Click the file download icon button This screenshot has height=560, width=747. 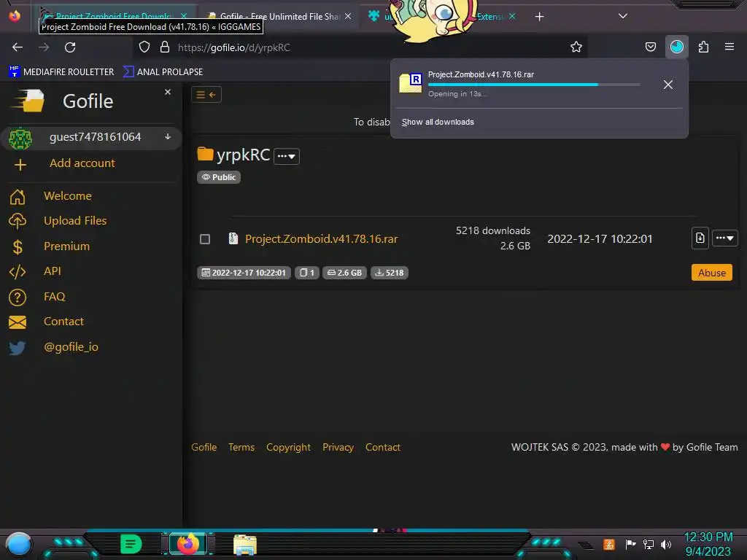[700, 238]
